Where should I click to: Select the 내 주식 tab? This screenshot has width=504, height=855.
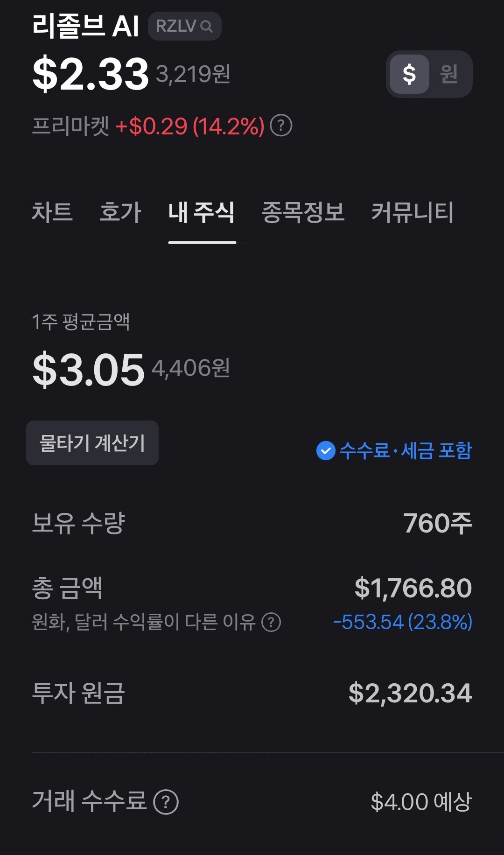pos(202,212)
